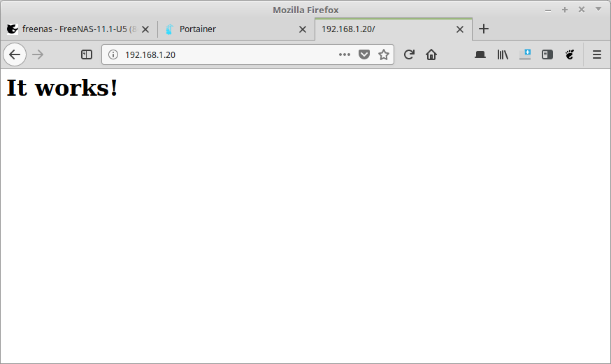Open the Library bookmarks and history

click(503, 54)
